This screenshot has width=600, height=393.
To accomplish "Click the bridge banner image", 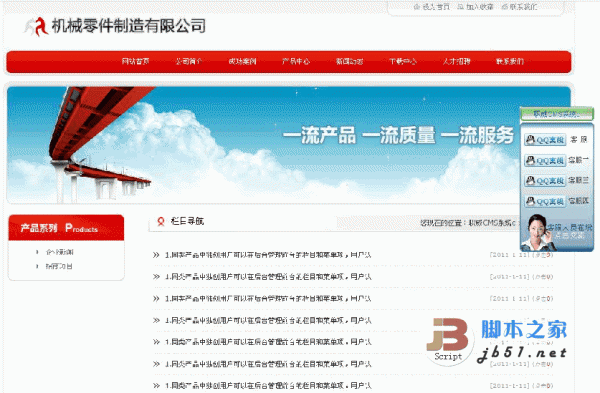I will tap(289, 145).
